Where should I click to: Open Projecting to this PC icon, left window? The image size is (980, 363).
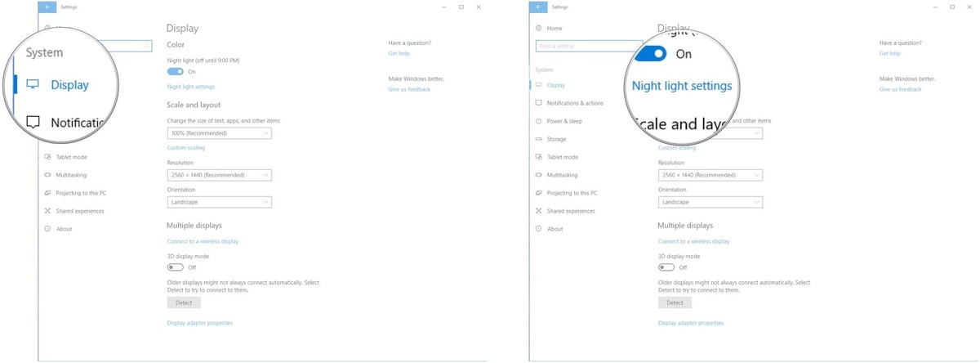tap(48, 193)
